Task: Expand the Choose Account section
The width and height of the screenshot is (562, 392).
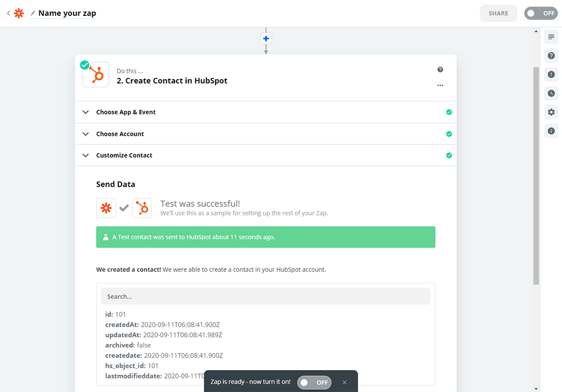Action: (x=120, y=134)
